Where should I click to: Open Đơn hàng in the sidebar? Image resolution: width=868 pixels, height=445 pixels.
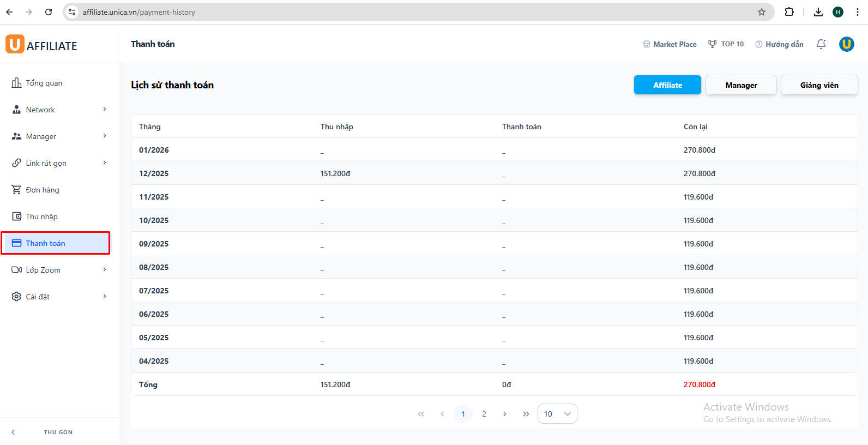click(43, 190)
